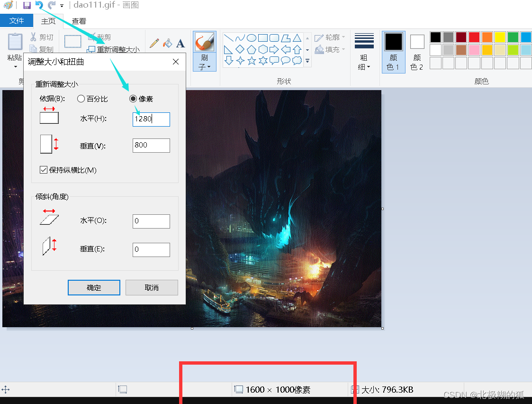Select the right arrow shape
Screen dimensions: 532x404
(x=274, y=49)
